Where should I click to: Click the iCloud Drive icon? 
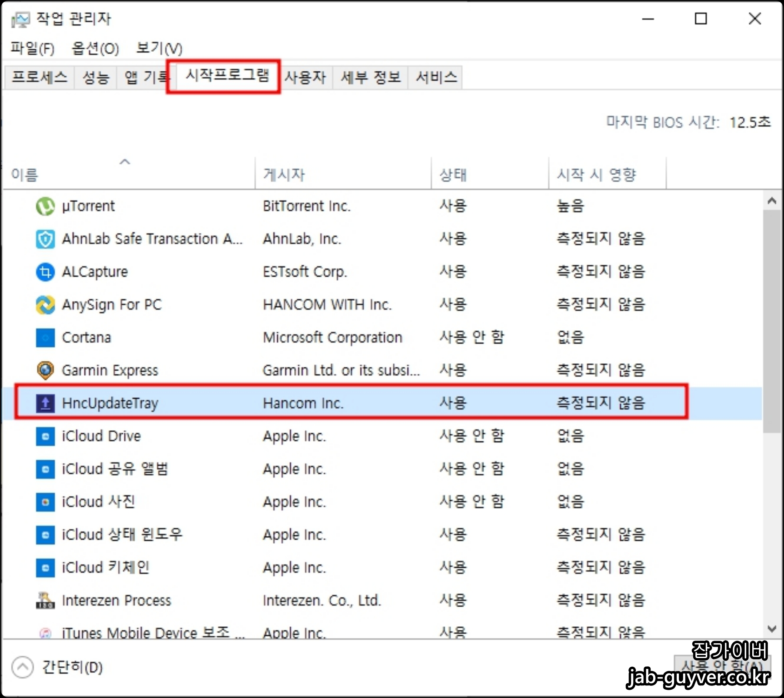pos(45,436)
